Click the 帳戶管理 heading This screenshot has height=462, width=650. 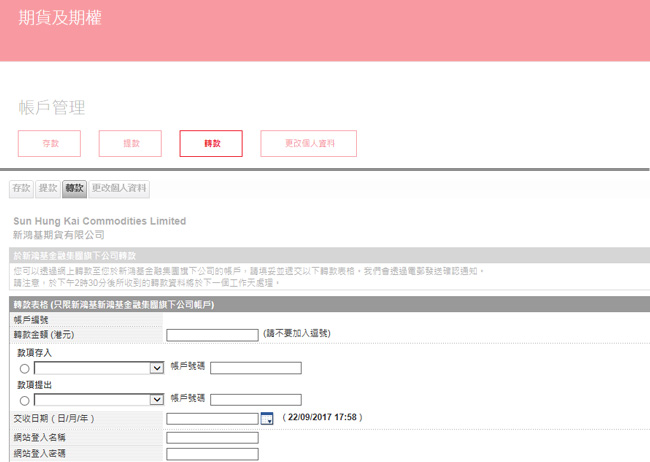(52, 108)
